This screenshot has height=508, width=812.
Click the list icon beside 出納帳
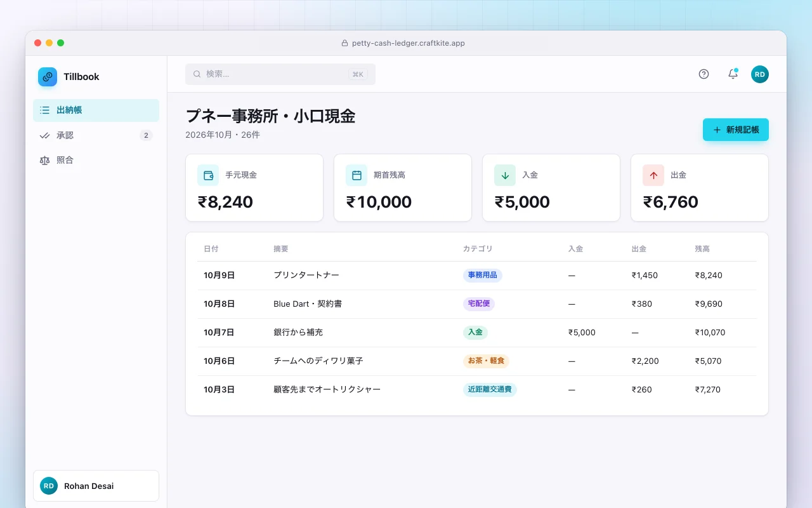pyautogui.click(x=44, y=110)
